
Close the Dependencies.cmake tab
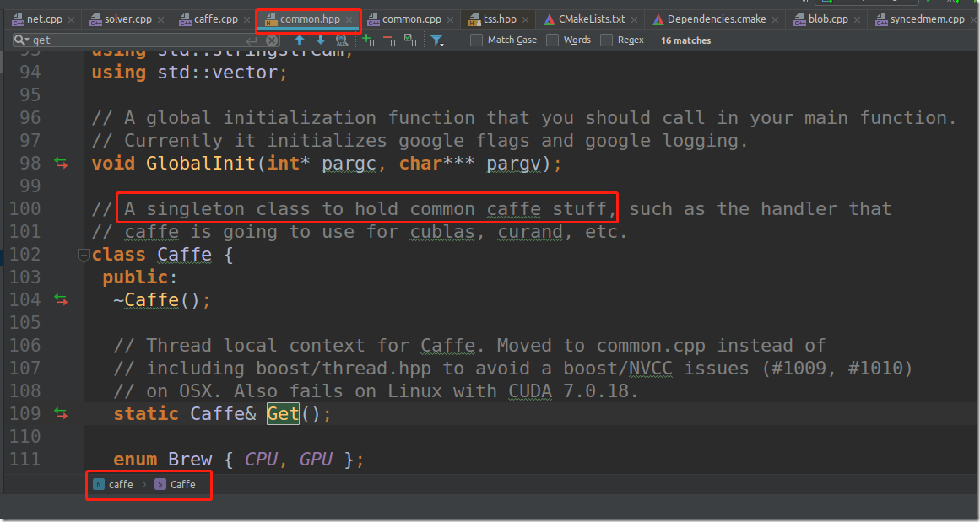775,20
